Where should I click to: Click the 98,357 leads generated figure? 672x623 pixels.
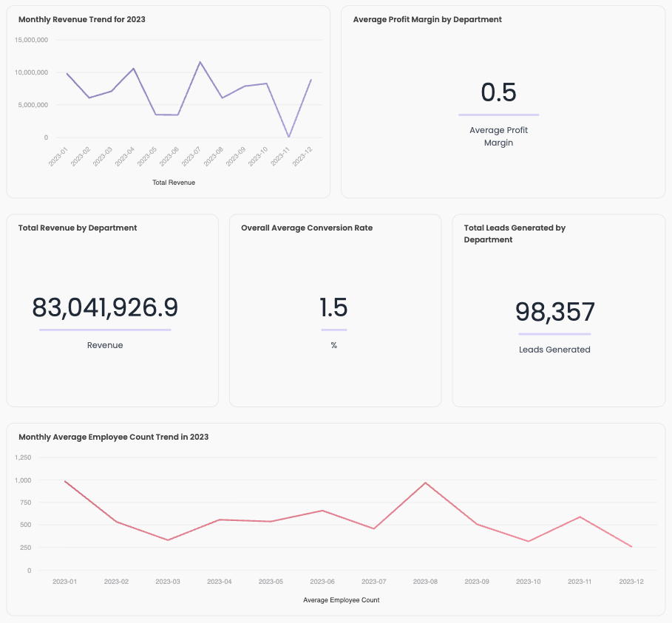554,311
